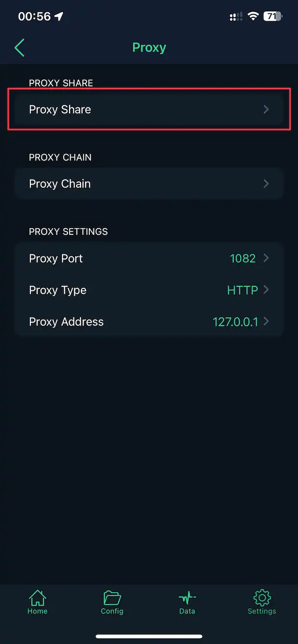Tap the back arrow in the header
The width and height of the screenshot is (298, 644).
tap(20, 47)
